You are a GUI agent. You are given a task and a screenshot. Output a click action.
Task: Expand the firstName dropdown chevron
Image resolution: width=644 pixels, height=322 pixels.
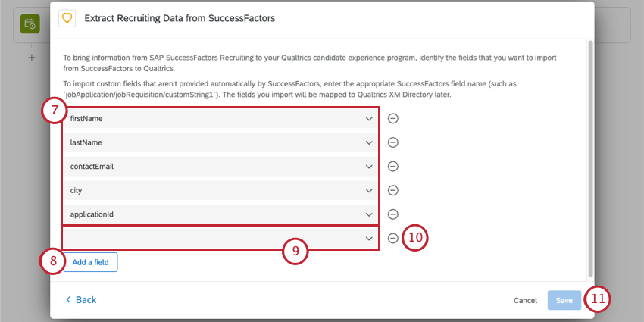(369, 119)
